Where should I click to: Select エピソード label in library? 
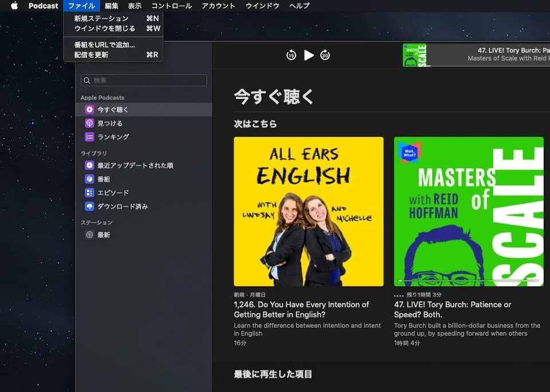coord(113,193)
